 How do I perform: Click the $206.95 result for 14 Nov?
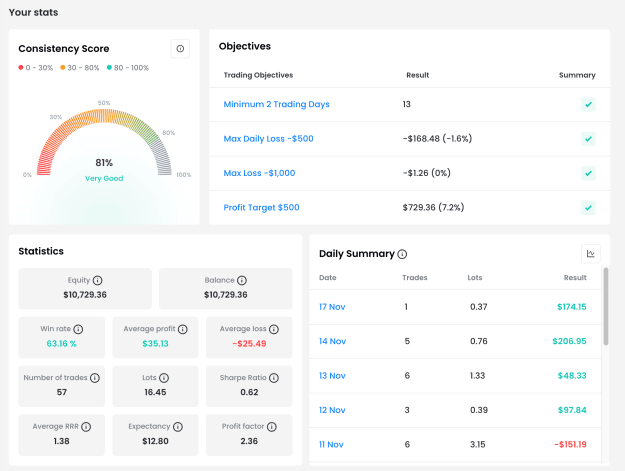click(569, 341)
